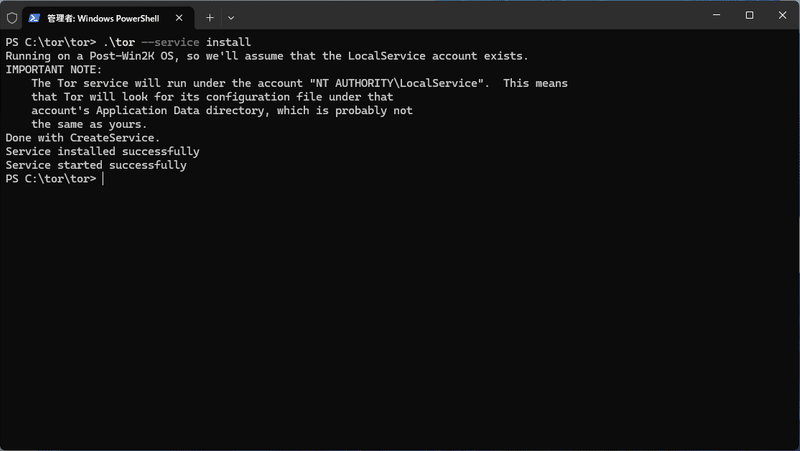Viewport: 800px width, 451px height.
Task: Close the Windows PowerShell tab
Action: click(x=181, y=17)
